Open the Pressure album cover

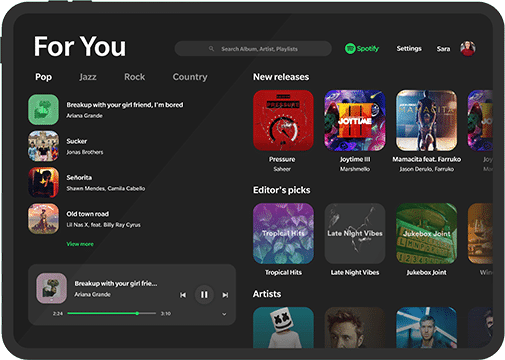[283, 120]
